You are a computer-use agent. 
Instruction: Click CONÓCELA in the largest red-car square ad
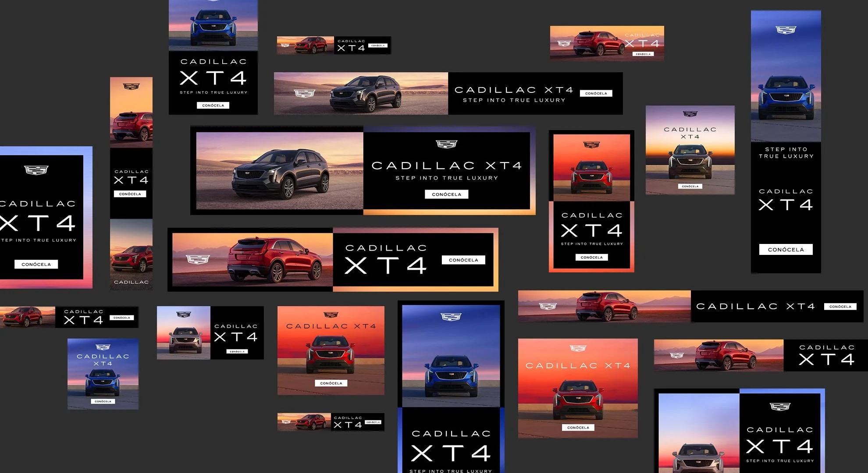(x=578, y=427)
